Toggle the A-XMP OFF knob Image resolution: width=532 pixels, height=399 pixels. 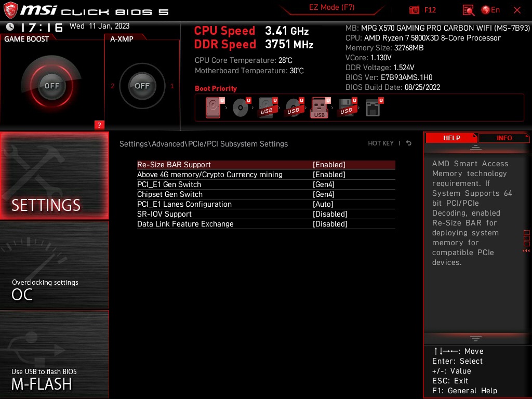[142, 86]
